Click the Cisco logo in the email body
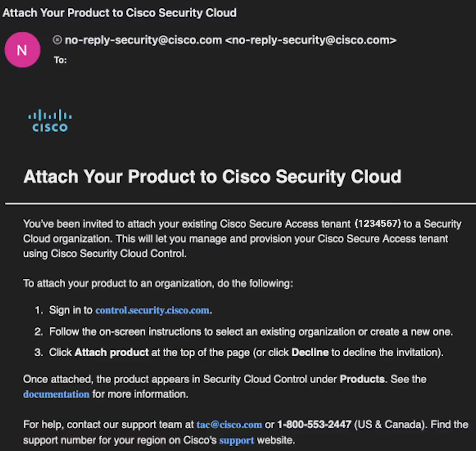The width and height of the screenshot is (476, 451). pos(50,121)
